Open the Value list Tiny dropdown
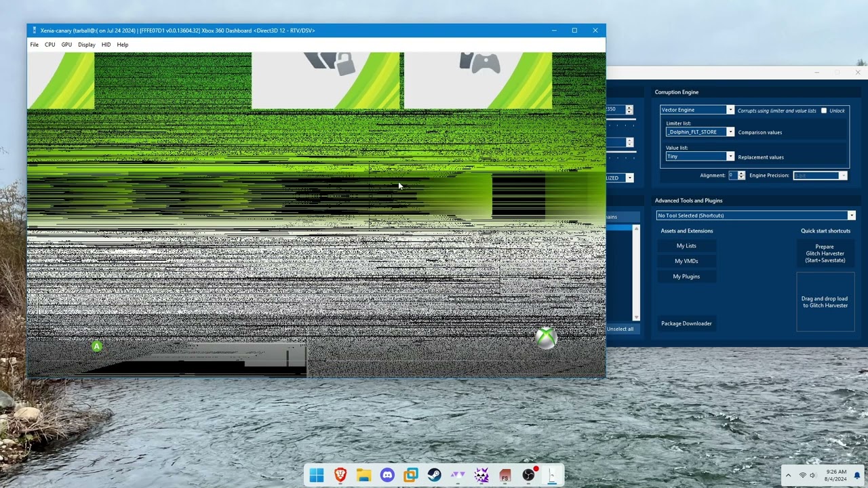The image size is (868, 488). click(700, 157)
